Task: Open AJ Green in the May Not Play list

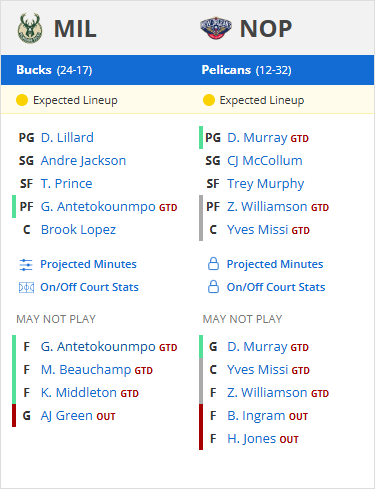Action: (x=67, y=416)
